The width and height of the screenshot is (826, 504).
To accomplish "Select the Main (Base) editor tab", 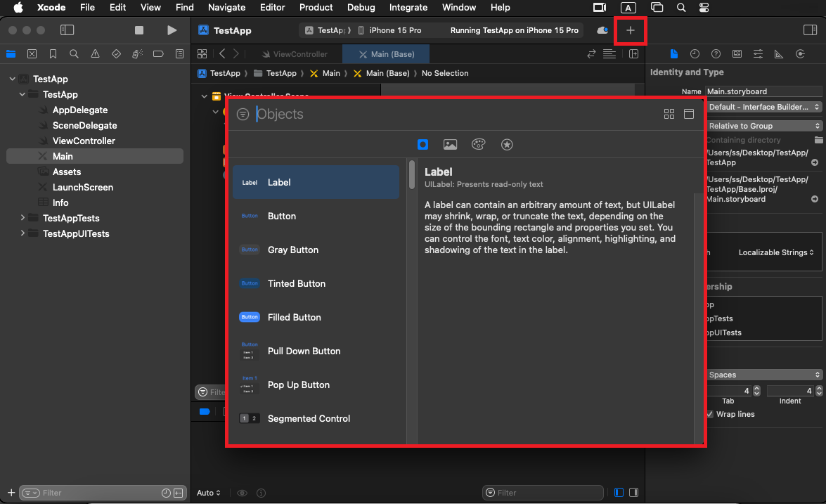I will (386, 54).
